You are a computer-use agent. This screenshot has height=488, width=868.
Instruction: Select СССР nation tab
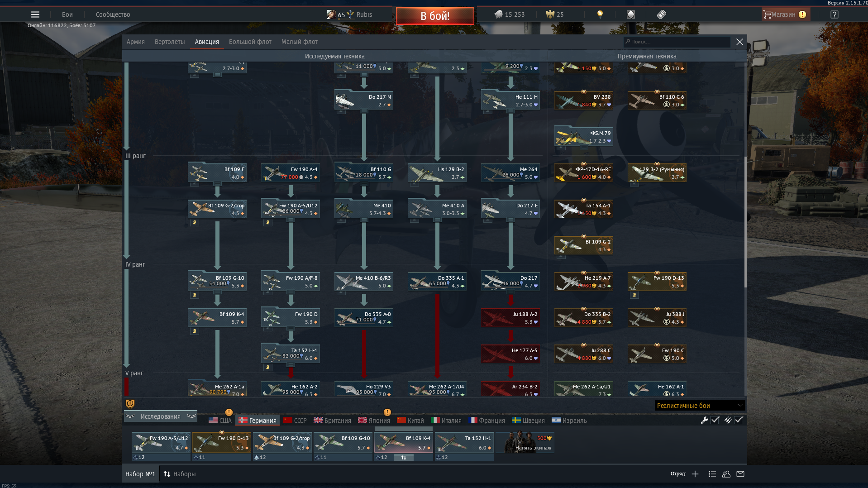[x=295, y=421]
